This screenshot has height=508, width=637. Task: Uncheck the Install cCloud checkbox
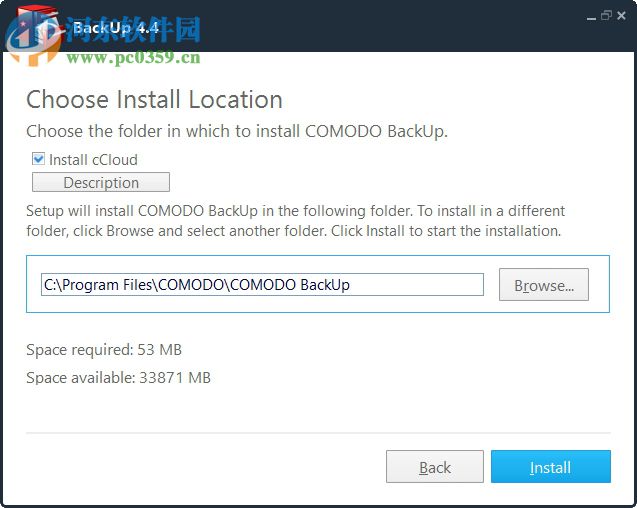pyautogui.click(x=39, y=159)
